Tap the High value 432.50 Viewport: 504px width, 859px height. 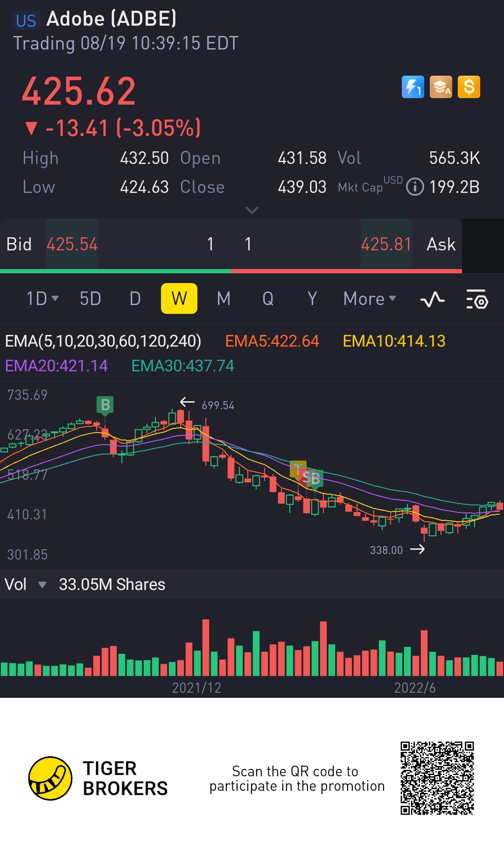tap(145, 158)
